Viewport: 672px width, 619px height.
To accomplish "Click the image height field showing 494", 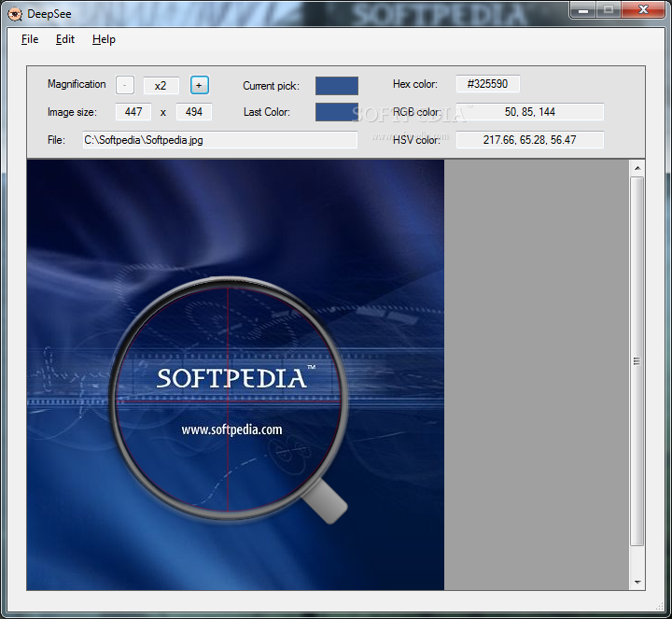I will coord(194,112).
